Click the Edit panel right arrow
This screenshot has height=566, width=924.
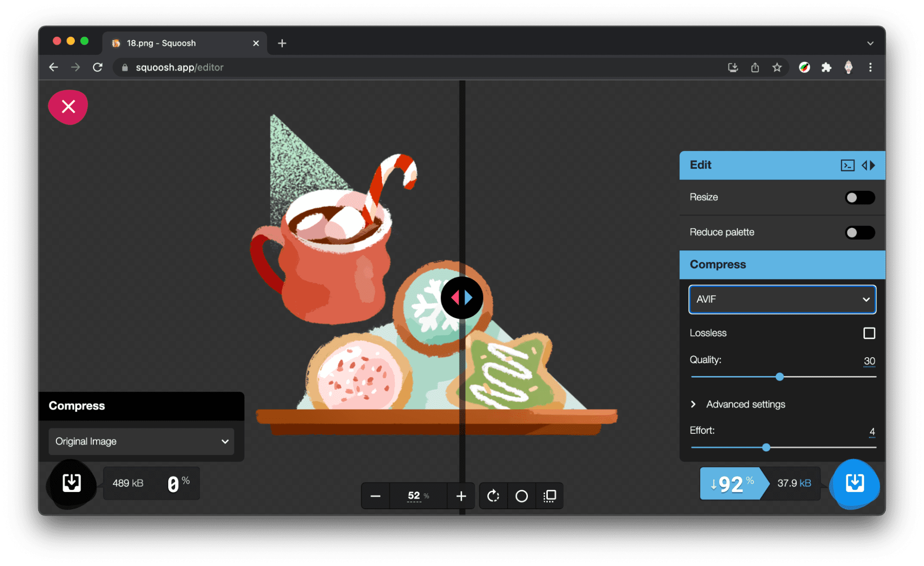tap(872, 164)
